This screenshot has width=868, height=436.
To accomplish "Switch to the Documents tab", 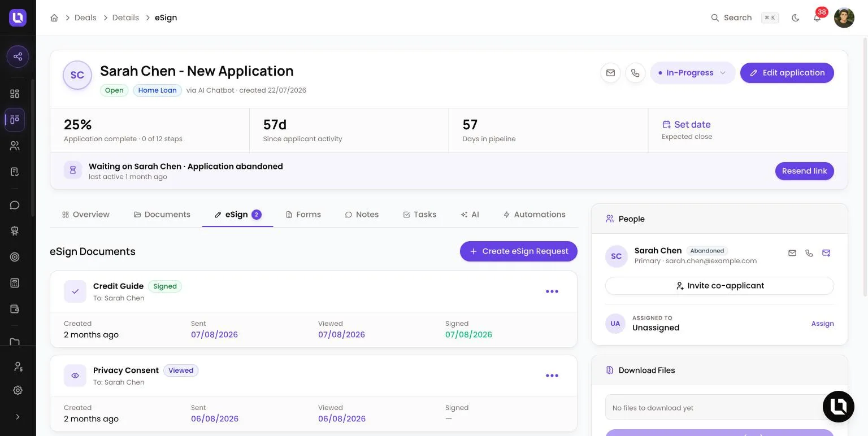I will point(162,215).
